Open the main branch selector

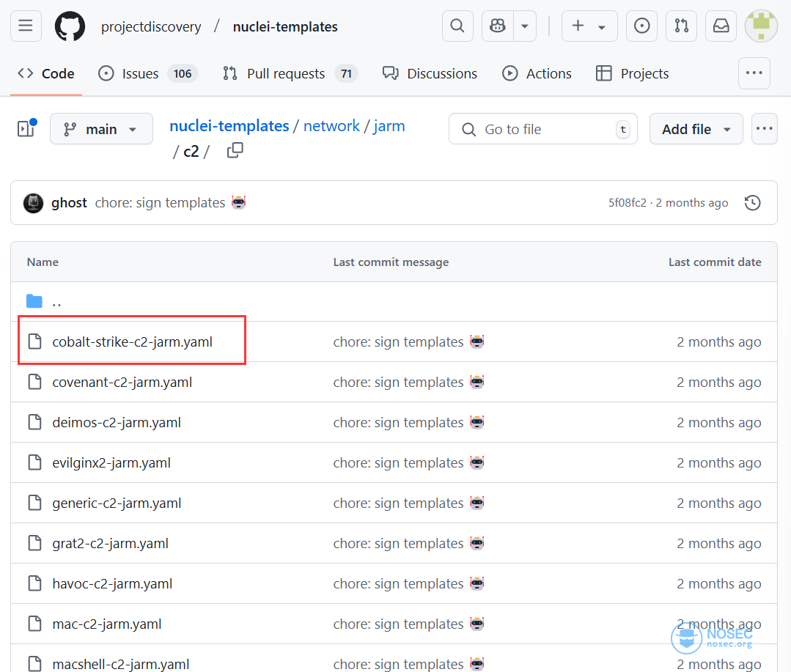coord(101,129)
